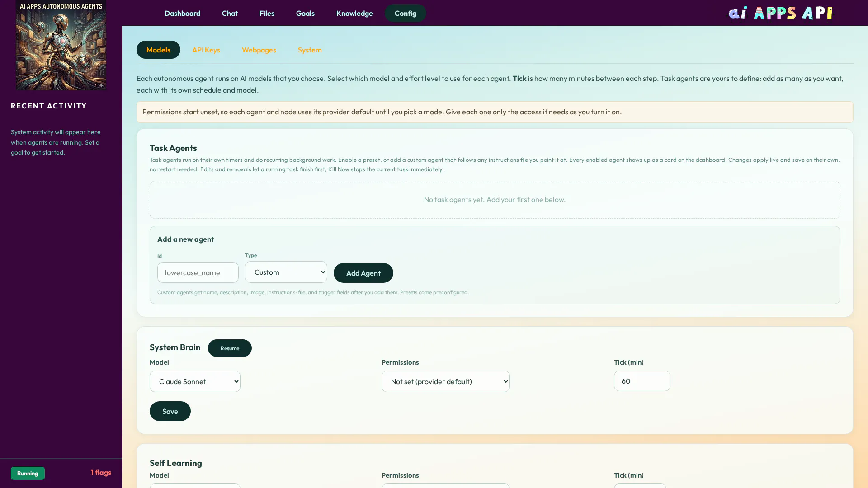Click the Running status badge
The image size is (868, 488).
(28, 473)
